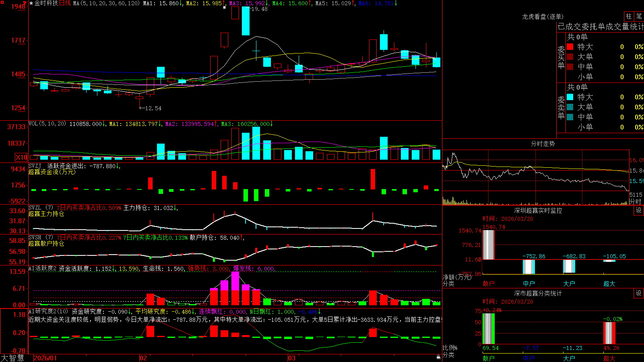This screenshot has height=362, width=644.
Task: Click the 深圳超赢实时监控 panel title
Action: tap(538, 210)
